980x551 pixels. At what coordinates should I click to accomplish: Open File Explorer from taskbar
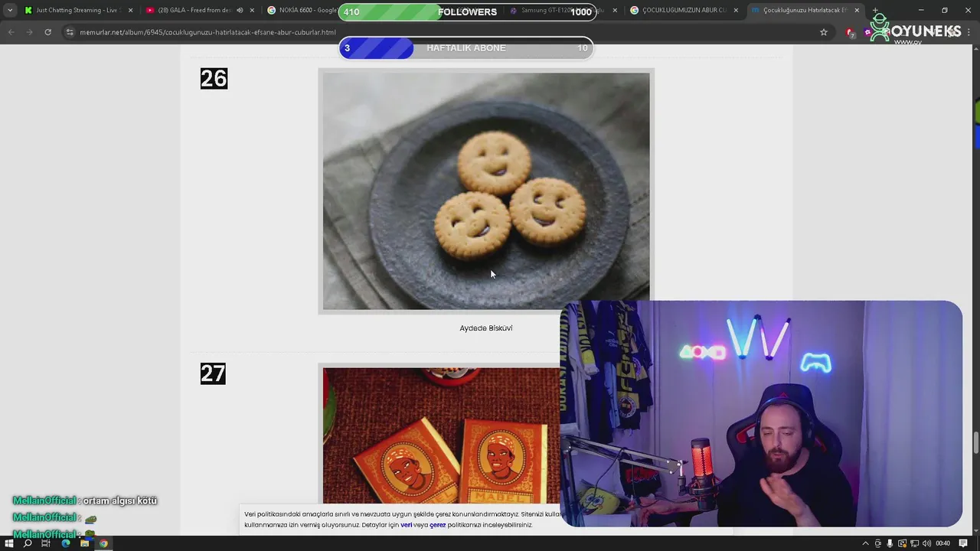coord(84,543)
